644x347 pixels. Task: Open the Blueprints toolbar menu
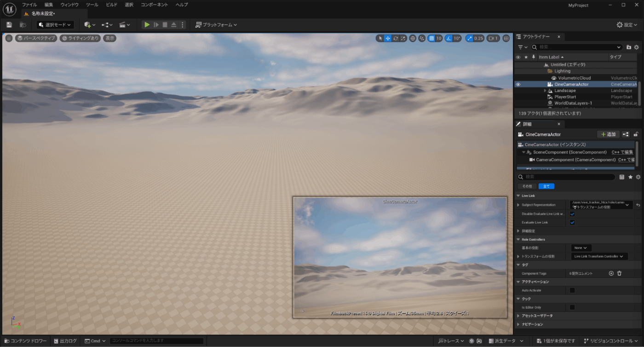[107, 25]
